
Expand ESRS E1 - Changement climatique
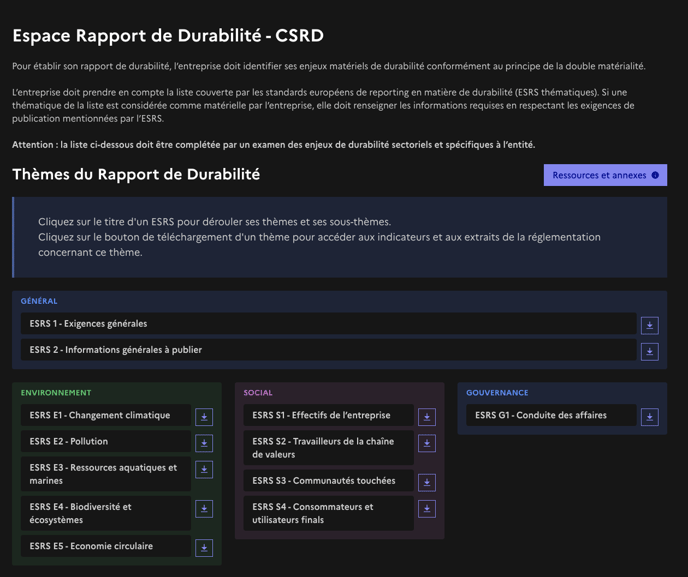pyautogui.click(x=100, y=415)
